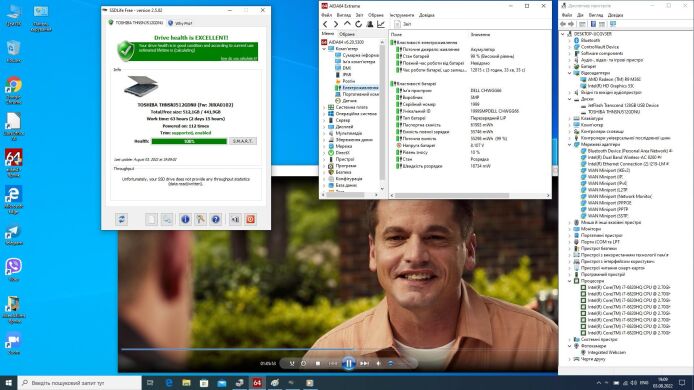Click the AIDA64 forward arrow icon
This screenshot has width=694, height=390.
[x=336, y=24]
